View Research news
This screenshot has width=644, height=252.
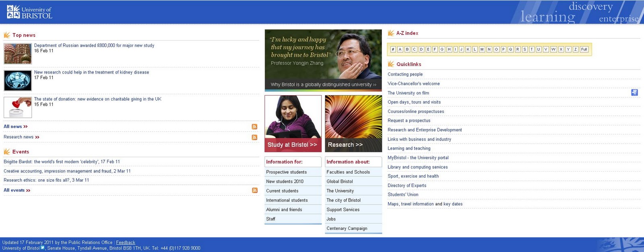click(x=22, y=137)
